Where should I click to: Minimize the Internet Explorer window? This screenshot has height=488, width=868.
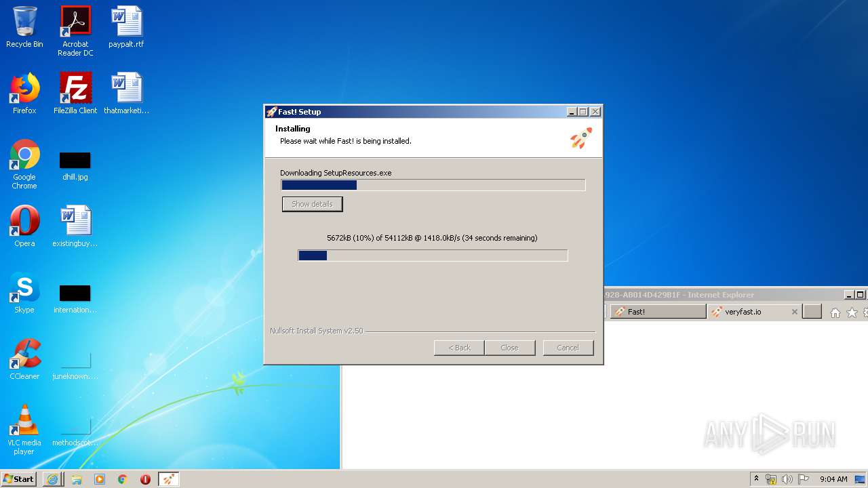(849, 295)
